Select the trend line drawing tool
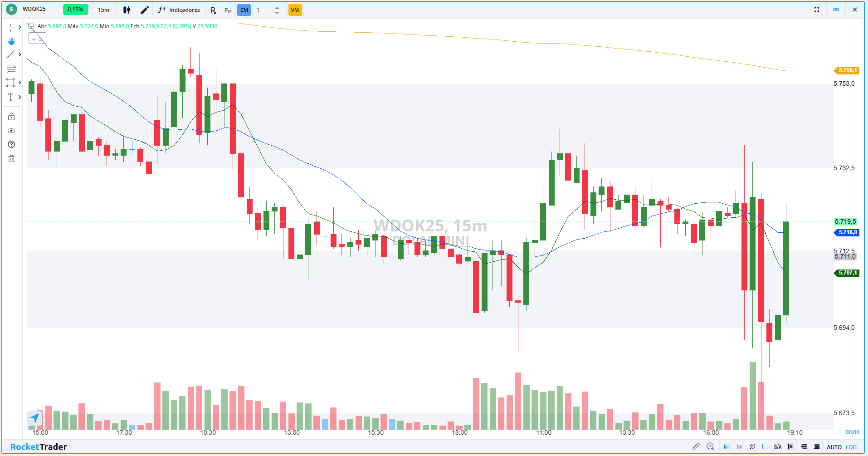 click(10, 55)
